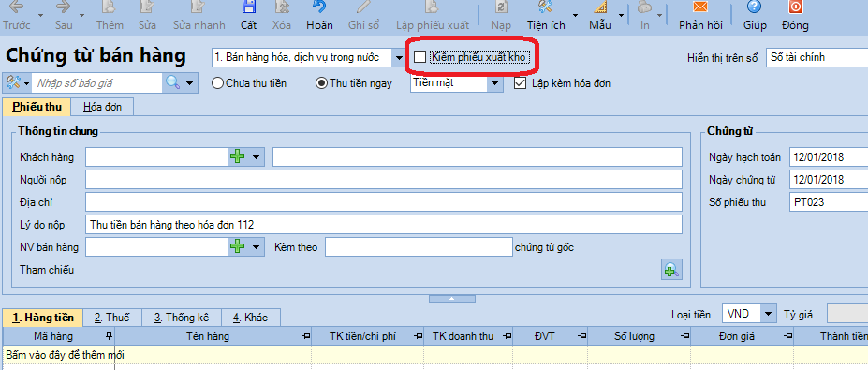868x370 pixels.
Task: Select Thu tiền ngay radio button
Action: pos(321,83)
